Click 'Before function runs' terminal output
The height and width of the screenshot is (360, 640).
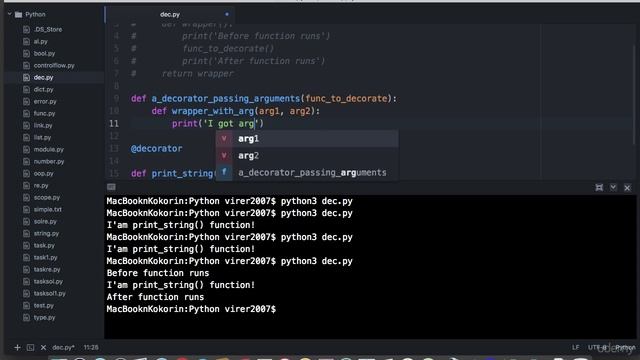click(158, 273)
